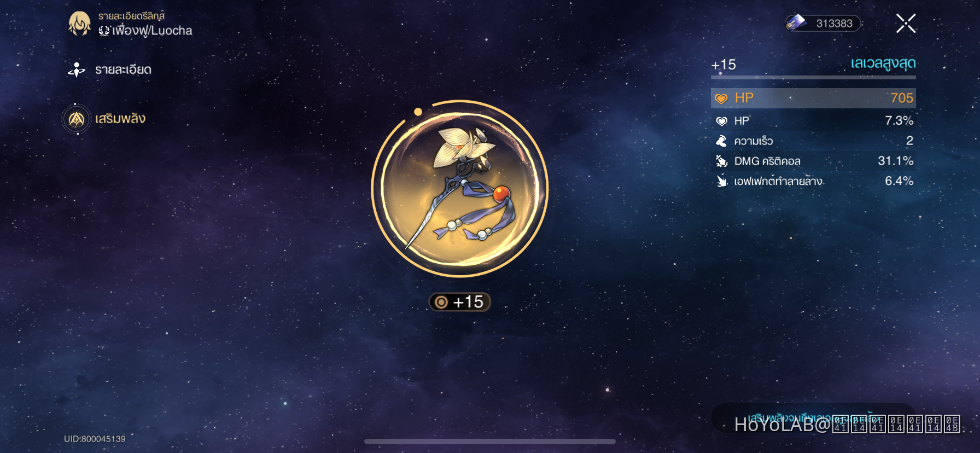Select the DMG คริติคอล 31.1% row
Image resolution: width=980 pixels, height=453 pixels.
coord(813,161)
